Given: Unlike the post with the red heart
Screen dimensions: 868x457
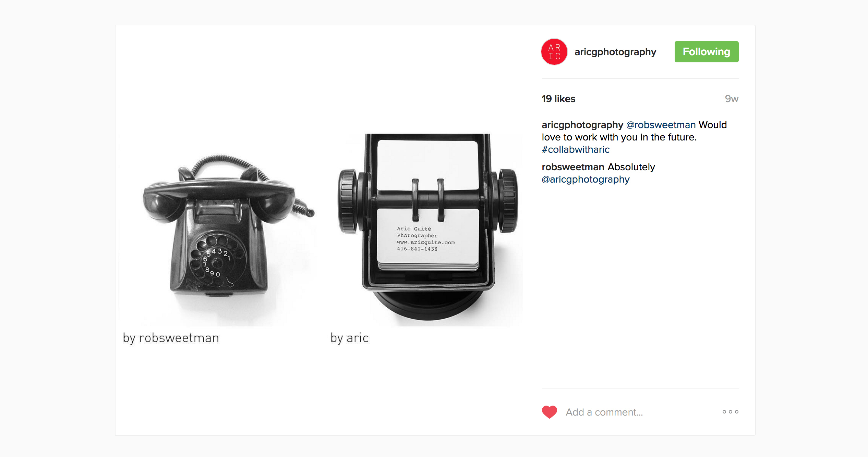Looking at the screenshot, I should pyautogui.click(x=550, y=412).
